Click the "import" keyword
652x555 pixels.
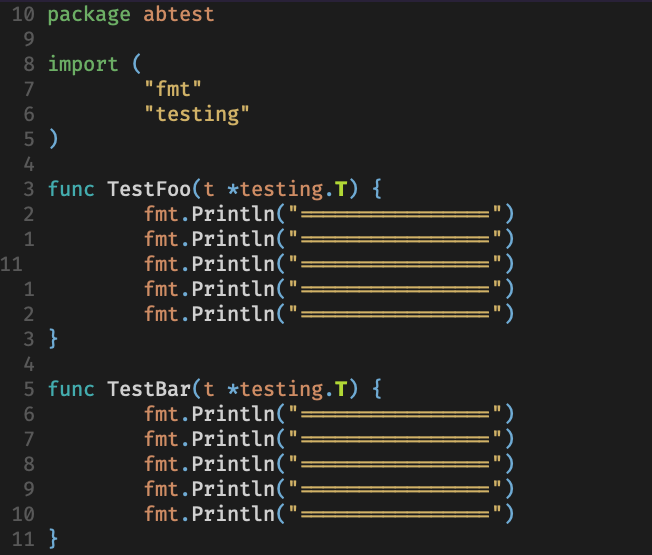point(83,65)
